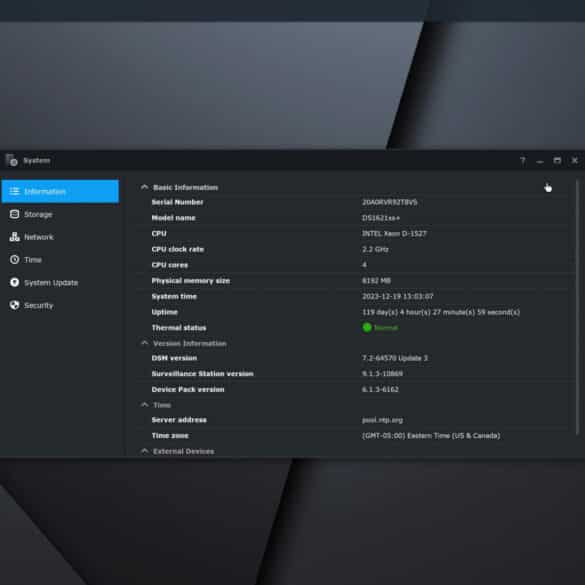Click the Device Pack version value
The height and width of the screenshot is (585, 585).
pos(380,389)
